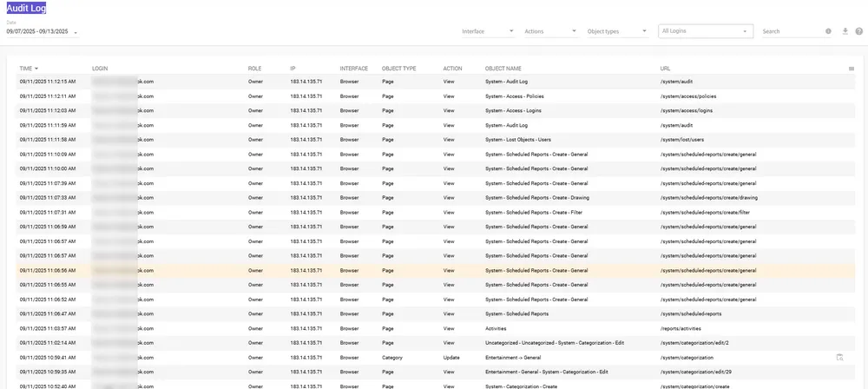Viewport: 868px width, 389px height.
Task: Click the /reports/activities URL cell
Action: (x=681, y=328)
